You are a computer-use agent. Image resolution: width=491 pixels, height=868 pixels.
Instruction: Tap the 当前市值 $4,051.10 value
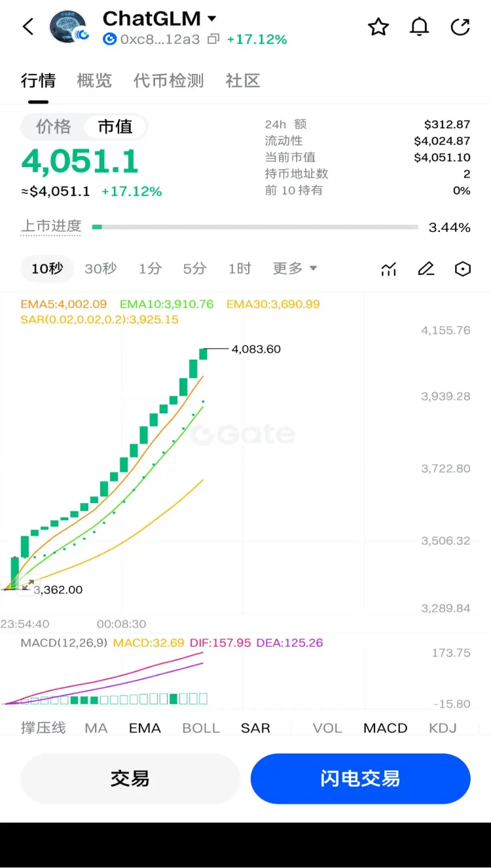pyautogui.click(x=442, y=157)
